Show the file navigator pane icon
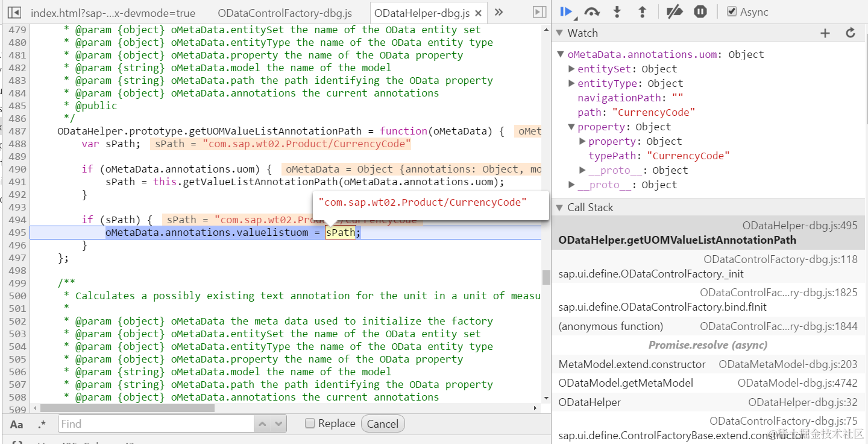The width and height of the screenshot is (868, 444). tap(15, 12)
